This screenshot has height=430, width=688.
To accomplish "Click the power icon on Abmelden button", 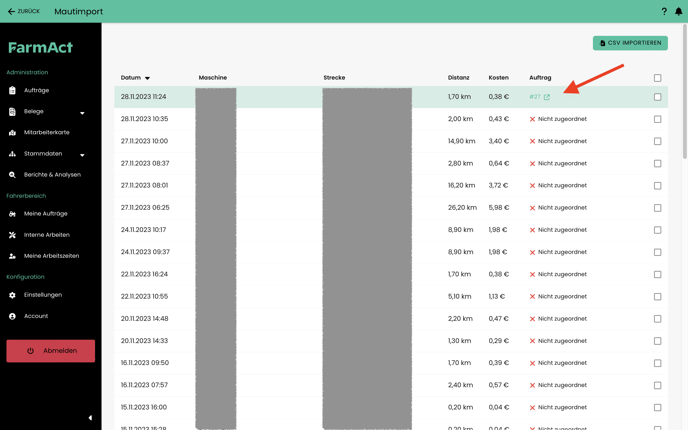I will click(x=30, y=351).
